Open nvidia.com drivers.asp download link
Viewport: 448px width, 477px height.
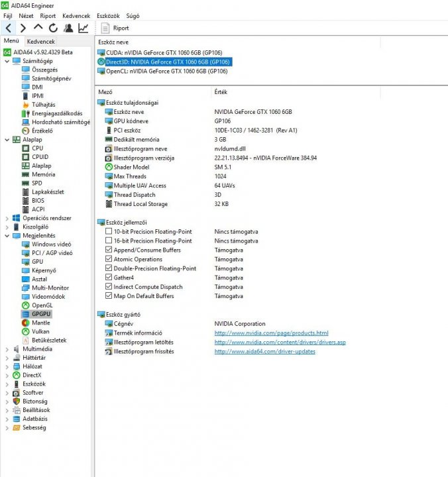coord(280,343)
